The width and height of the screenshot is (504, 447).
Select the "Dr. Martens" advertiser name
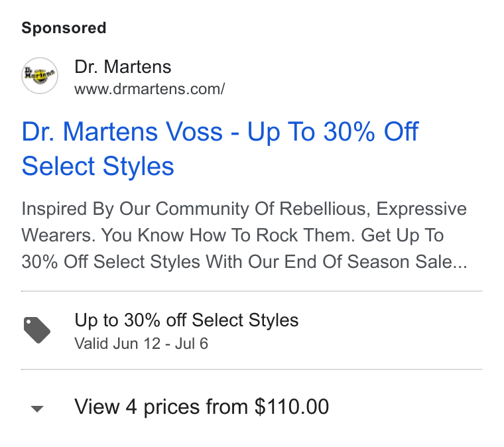coord(123,67)
